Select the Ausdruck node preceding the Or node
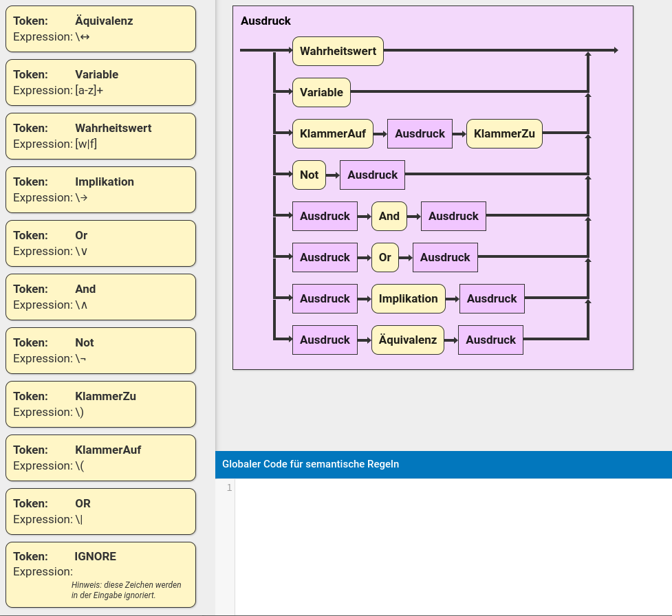The width and height of the screenshot is (672, 616). 325,257
